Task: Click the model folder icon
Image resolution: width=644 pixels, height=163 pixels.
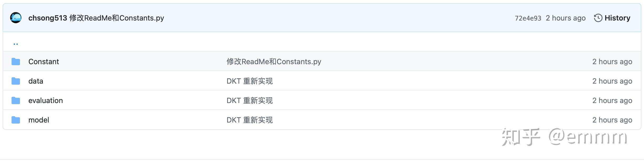Action: tap(15, 120)
